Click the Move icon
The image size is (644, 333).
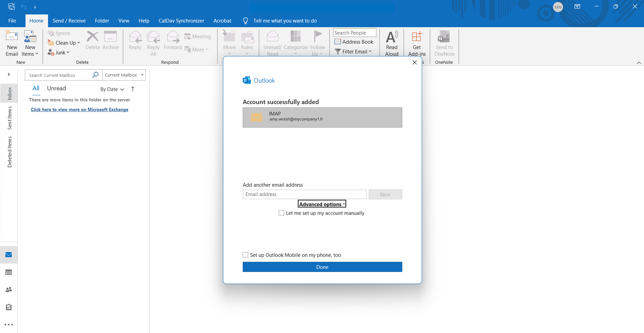coord(229,36)
